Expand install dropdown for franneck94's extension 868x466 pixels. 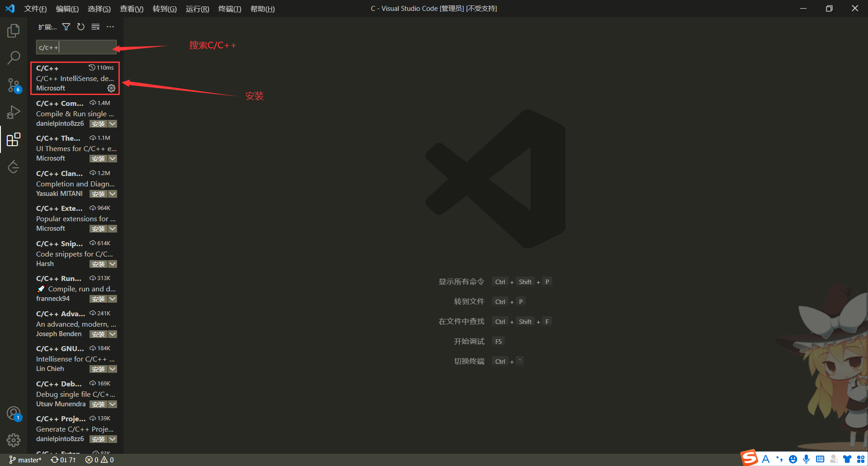coord(113,299)
